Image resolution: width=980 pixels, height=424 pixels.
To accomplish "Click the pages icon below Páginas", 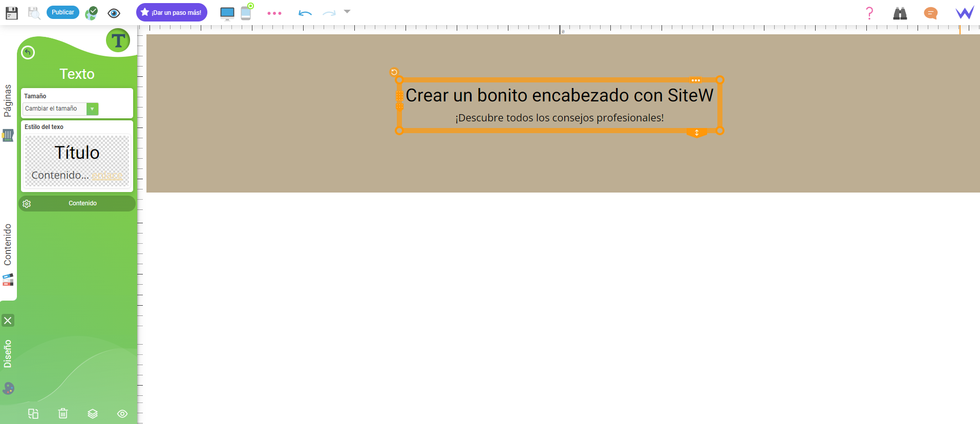I will (8, 136).
